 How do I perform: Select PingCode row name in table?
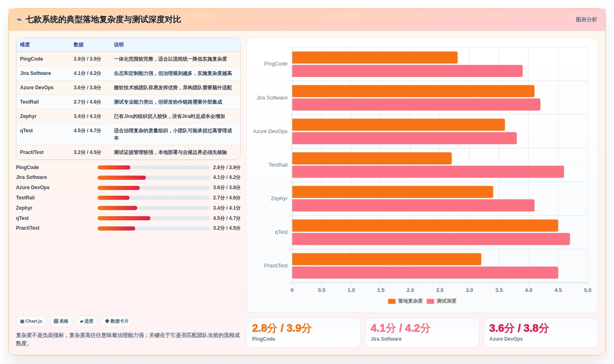[32, 59]
